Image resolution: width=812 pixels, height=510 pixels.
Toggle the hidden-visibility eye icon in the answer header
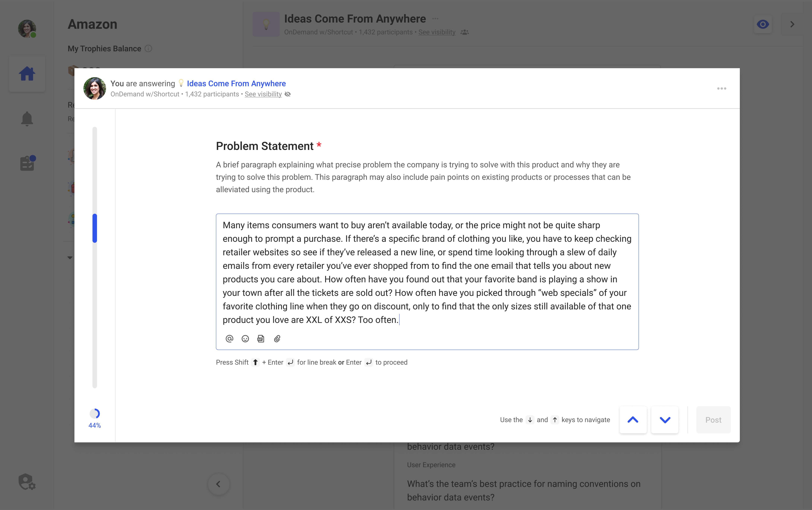coord(288,94)
